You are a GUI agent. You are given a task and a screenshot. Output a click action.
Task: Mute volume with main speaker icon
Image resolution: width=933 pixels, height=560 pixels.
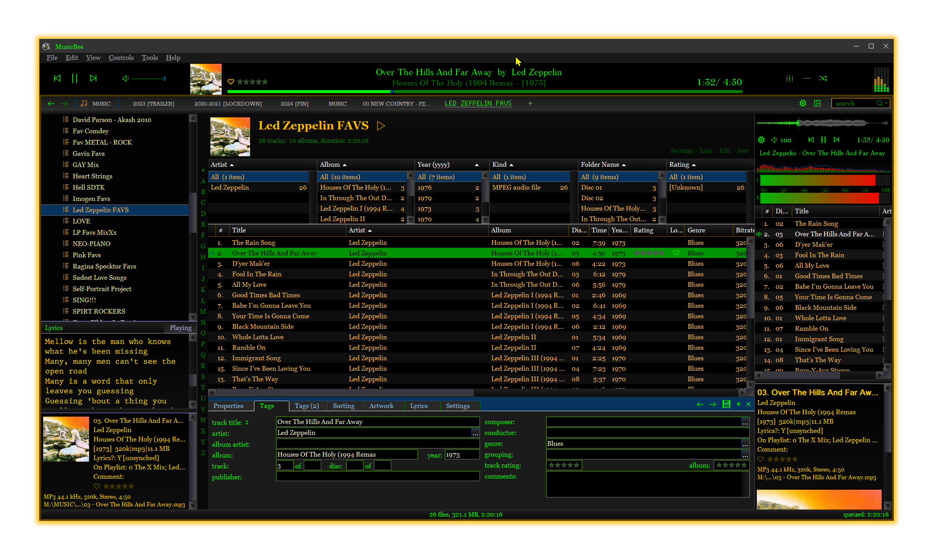pos(125,79)
